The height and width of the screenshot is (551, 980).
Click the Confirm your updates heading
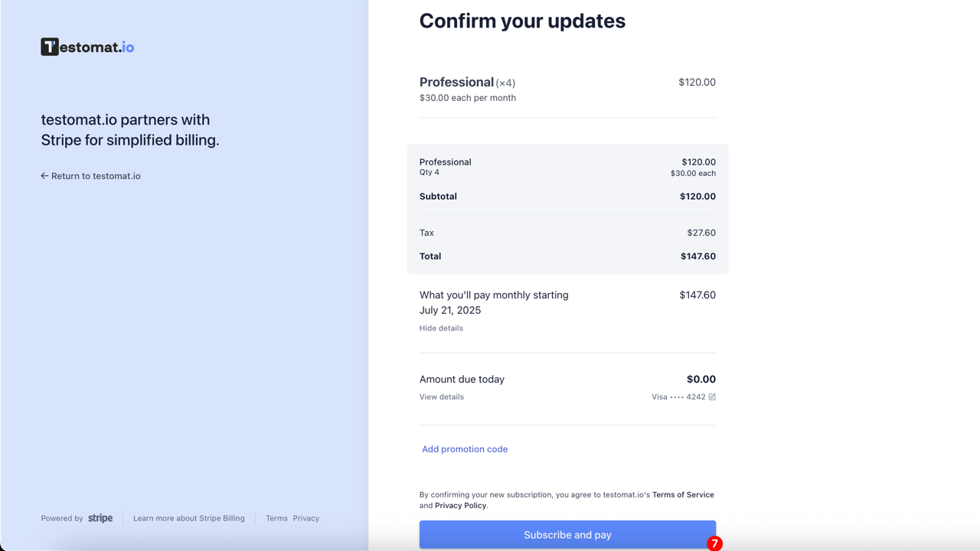pyautogui.click(x=522, y=21)
